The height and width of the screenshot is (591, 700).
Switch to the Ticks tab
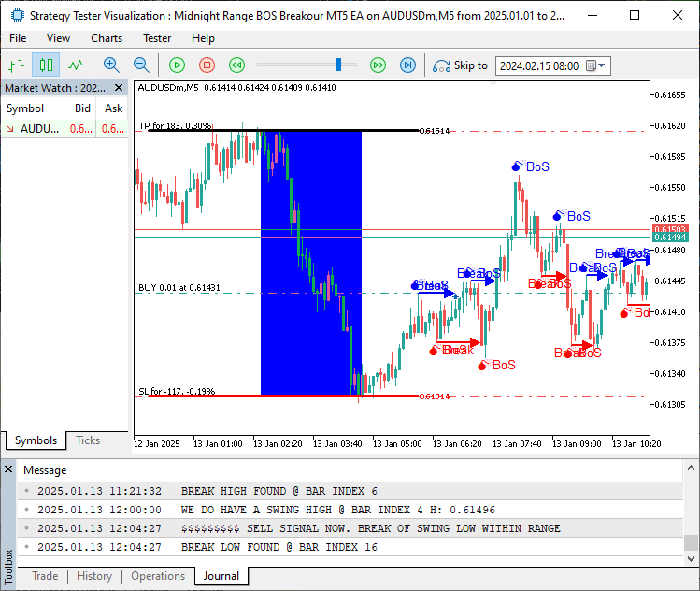click(88, 440)
